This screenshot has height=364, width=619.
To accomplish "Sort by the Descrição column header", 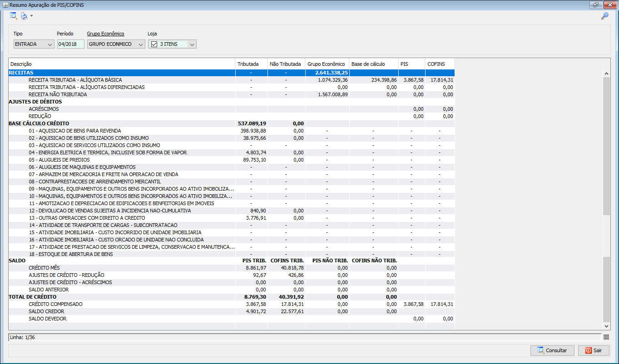I will 122,64.
